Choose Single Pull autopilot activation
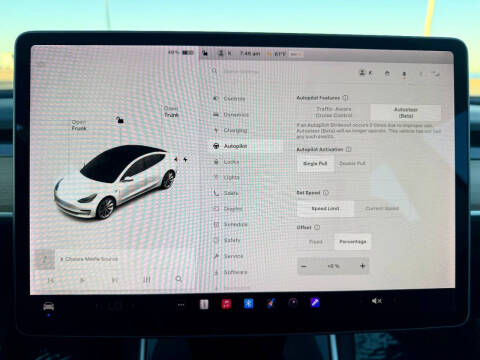The image size is (480, 360). [x=315, y=163]
